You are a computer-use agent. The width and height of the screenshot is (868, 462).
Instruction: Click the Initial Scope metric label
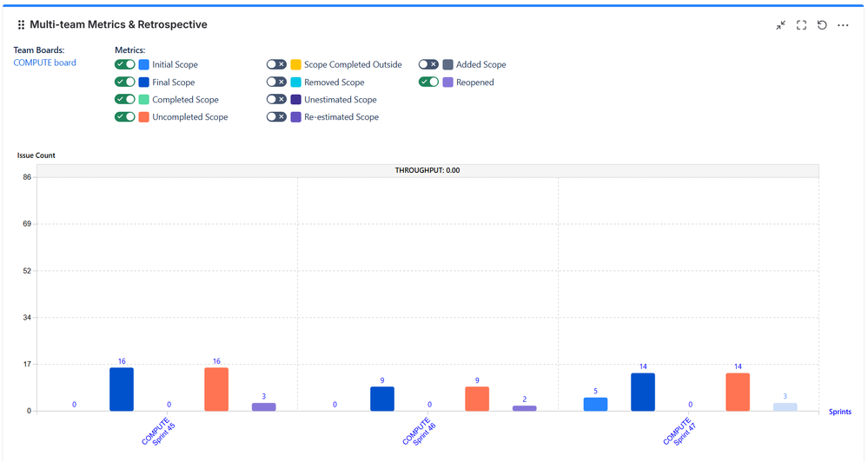(x=175, y=65)
